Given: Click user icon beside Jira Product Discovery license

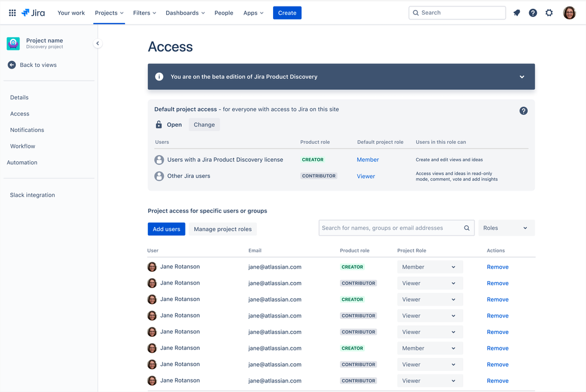Looking at the screenshot, I should pyautogui.click(x=159, y=160).
